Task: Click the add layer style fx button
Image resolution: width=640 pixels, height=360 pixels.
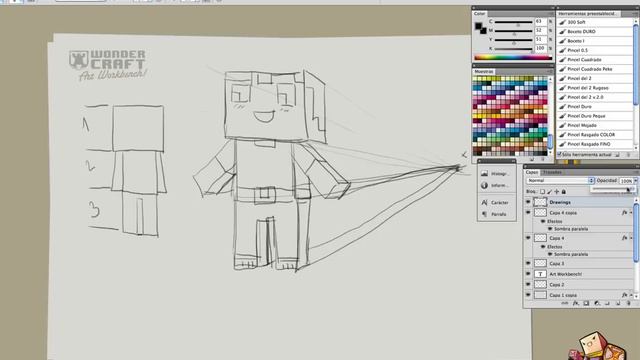Action: point(576,303)
